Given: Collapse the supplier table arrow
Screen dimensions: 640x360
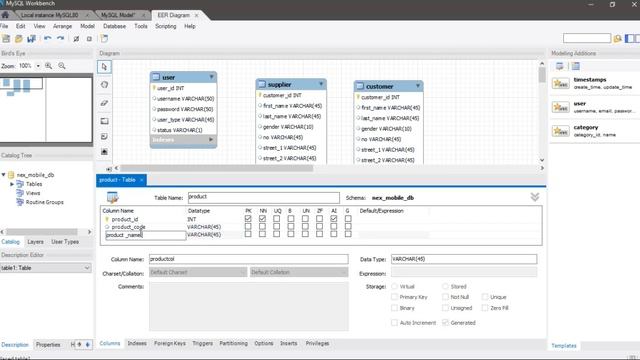Looking at the screenshot, I should pos(321,84).
